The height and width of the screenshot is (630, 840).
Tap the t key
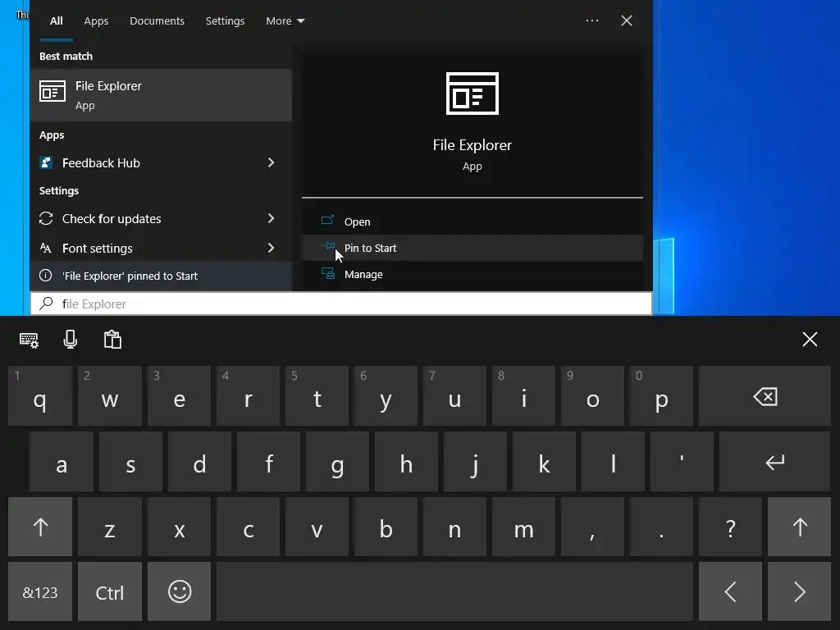pos(317,396)
